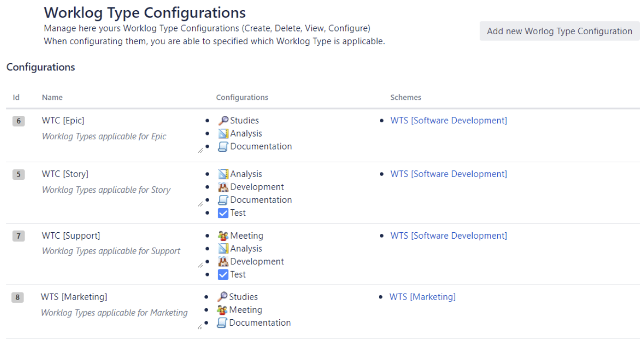
Task: Click the Test checkmark icon in WTC [Story]
Action: click(224, 212)
